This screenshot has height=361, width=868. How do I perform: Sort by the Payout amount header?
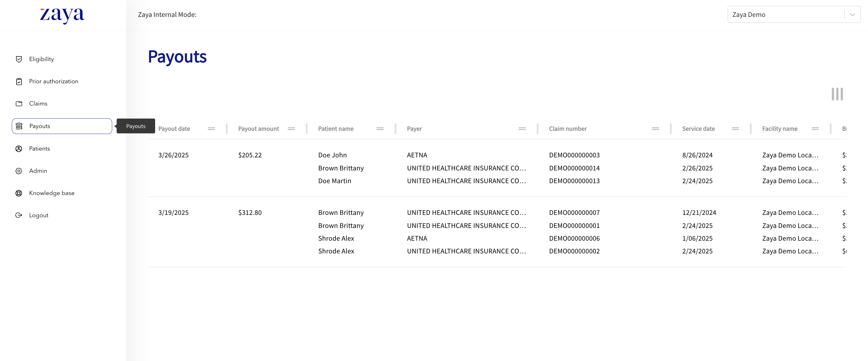click(x=258, y=129)
